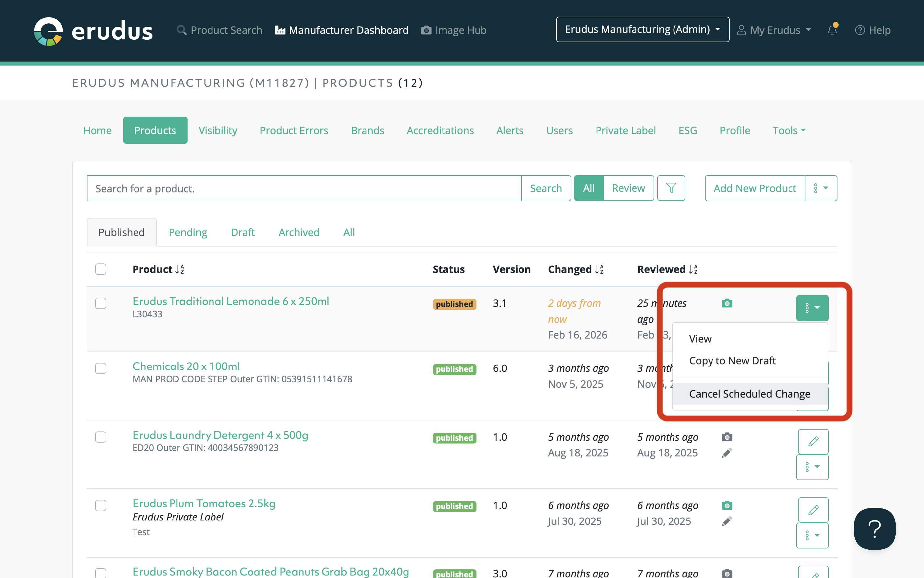Click camera icon for Traditional Lemonade row

click(727, 303)
